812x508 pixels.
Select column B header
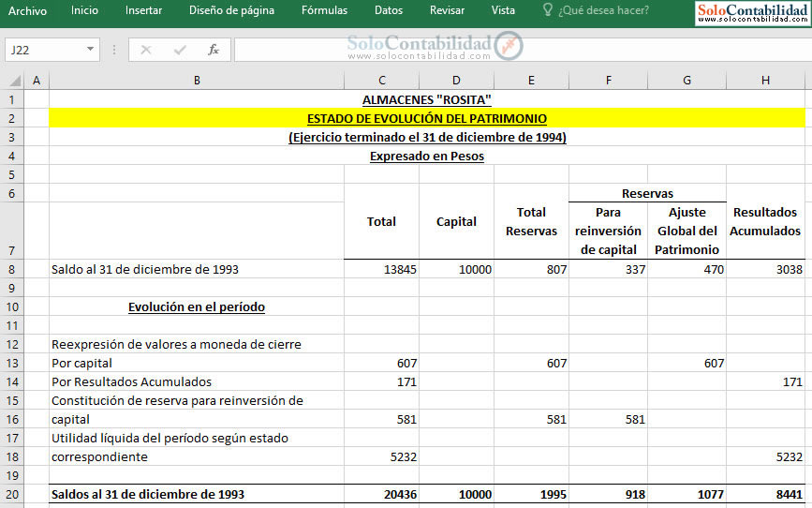[197, 81]
